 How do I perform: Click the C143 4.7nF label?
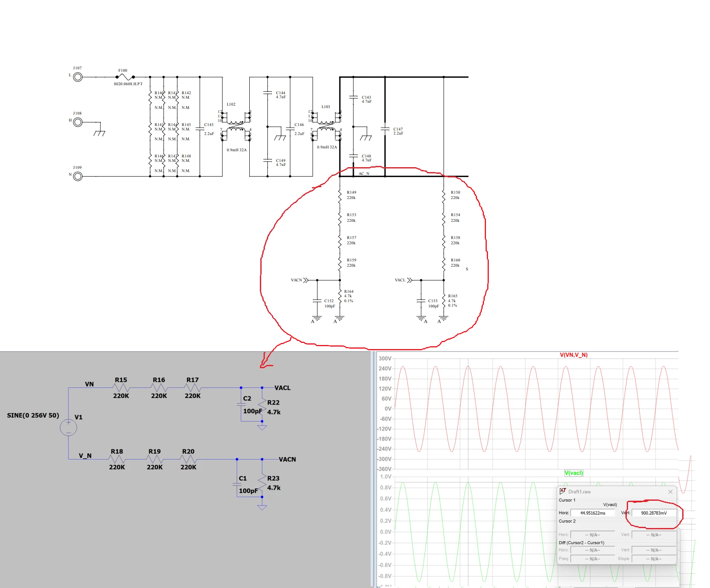366,99
